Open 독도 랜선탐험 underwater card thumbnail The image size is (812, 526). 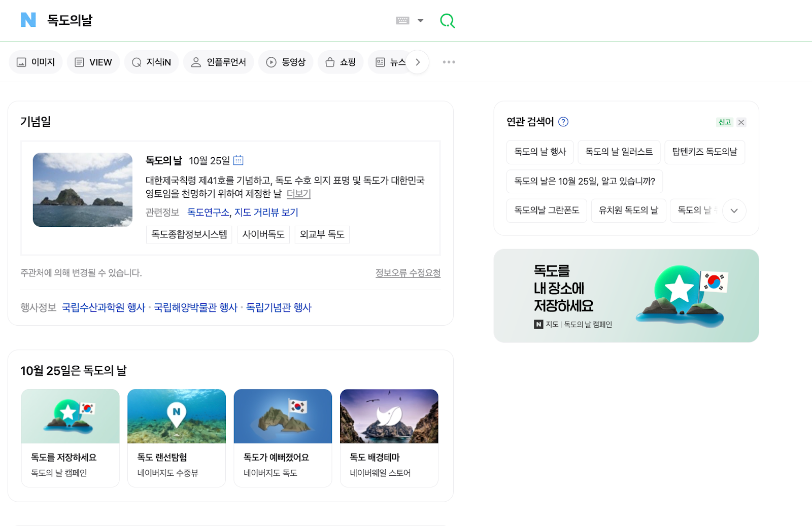[177, 416]
